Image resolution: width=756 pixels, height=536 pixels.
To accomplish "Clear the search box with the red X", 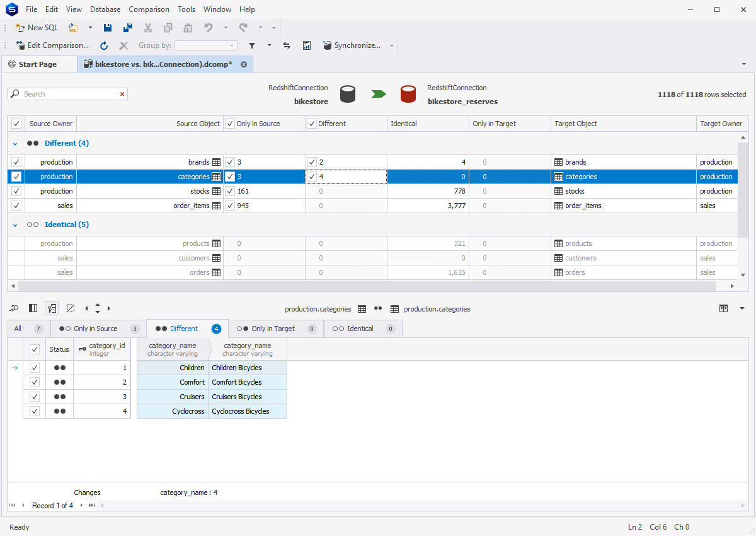I will click(x=122, y=94).
